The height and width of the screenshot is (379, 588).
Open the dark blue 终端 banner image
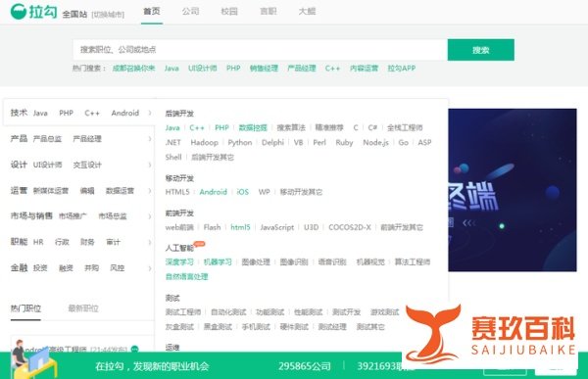[x=513, y=190]
